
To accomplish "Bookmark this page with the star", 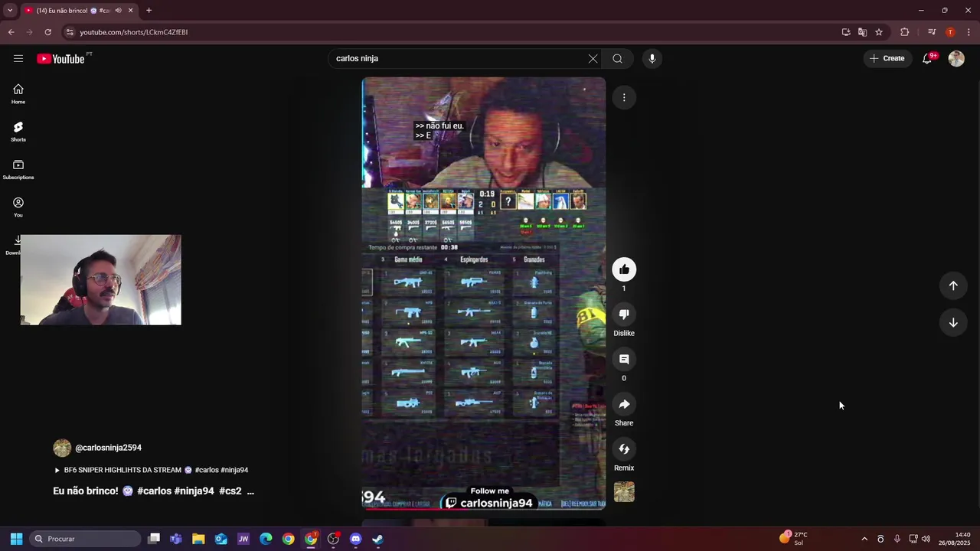I will coord(879,32).
